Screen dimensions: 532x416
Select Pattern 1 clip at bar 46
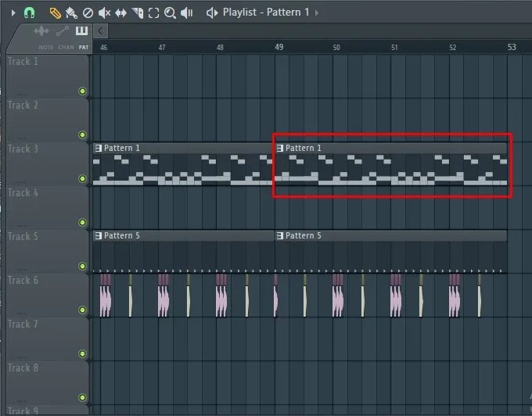183,164
